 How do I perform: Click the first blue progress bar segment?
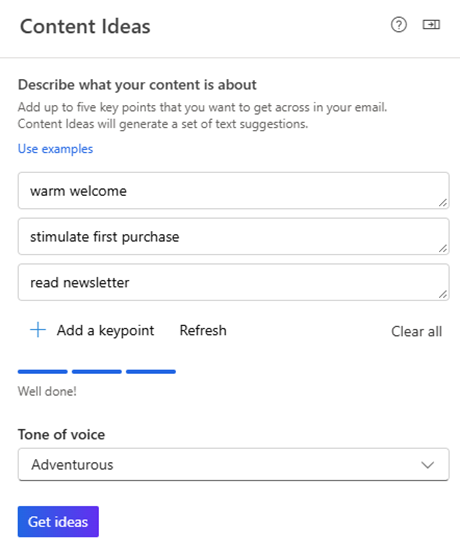(x=43, y=372)
